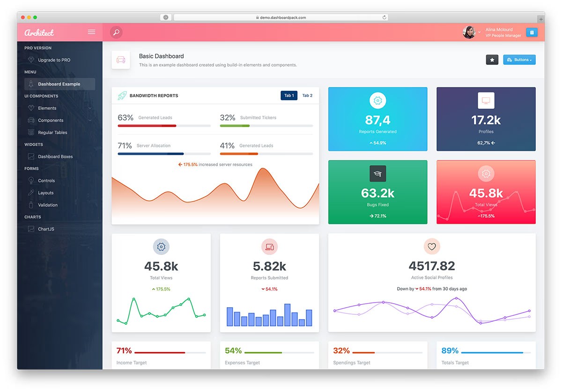Screen dimensions: 562x392
Task: Click the car icon beside Basic Dashboard title
Action: (121, 60)
